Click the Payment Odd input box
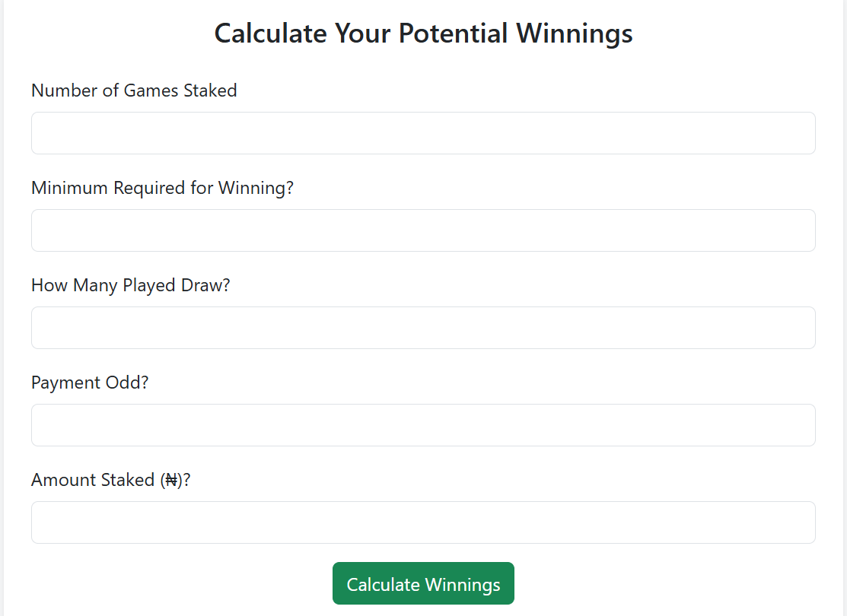 [x=423, y=425]
